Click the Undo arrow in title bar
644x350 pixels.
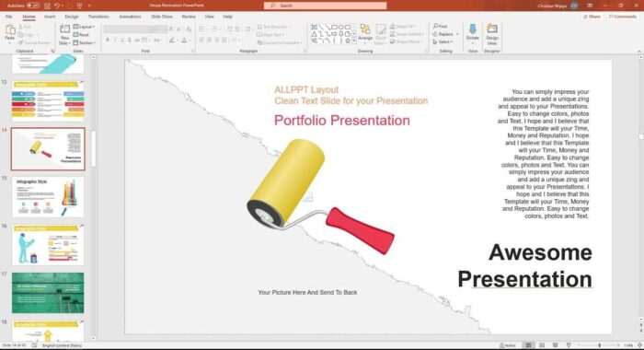(x=57, y=6)
